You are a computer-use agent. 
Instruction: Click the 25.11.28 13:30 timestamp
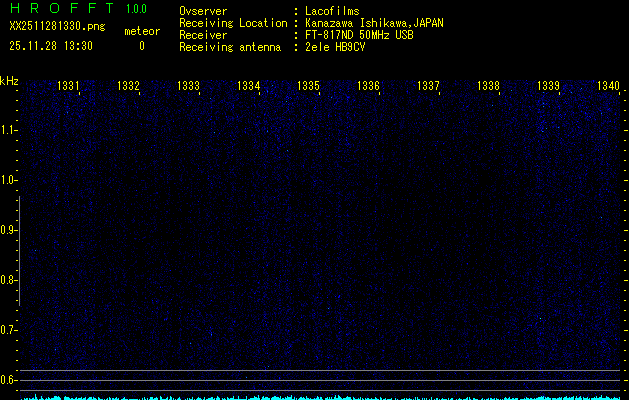point(50,46)
